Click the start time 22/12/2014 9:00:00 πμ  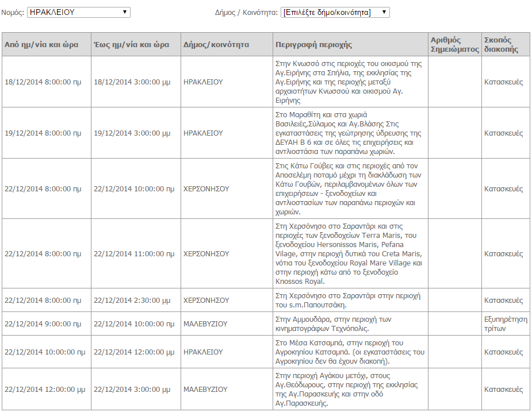(x=43, y=324)
